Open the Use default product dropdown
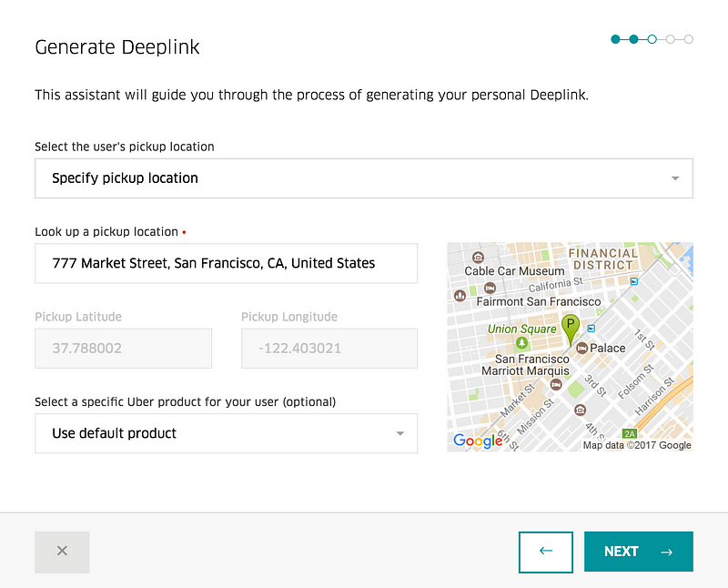Image resolution: width=728 pixels, height=588 pixels. click(x=226, y=433)
